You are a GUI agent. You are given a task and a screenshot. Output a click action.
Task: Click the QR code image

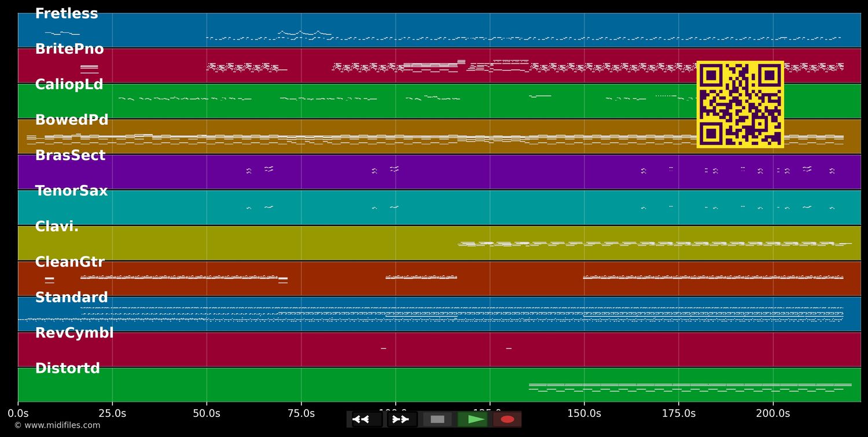[x=740, y=104]
